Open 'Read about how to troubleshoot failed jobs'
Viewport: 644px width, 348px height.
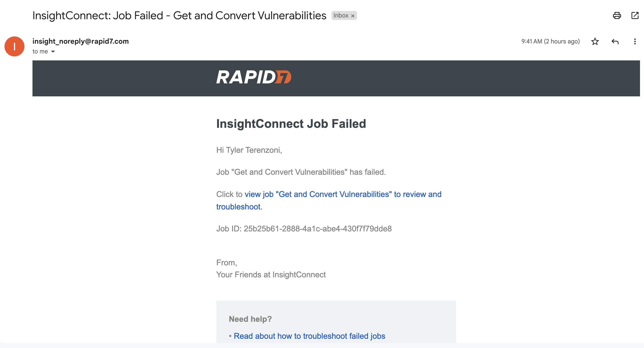pos(309,336)
